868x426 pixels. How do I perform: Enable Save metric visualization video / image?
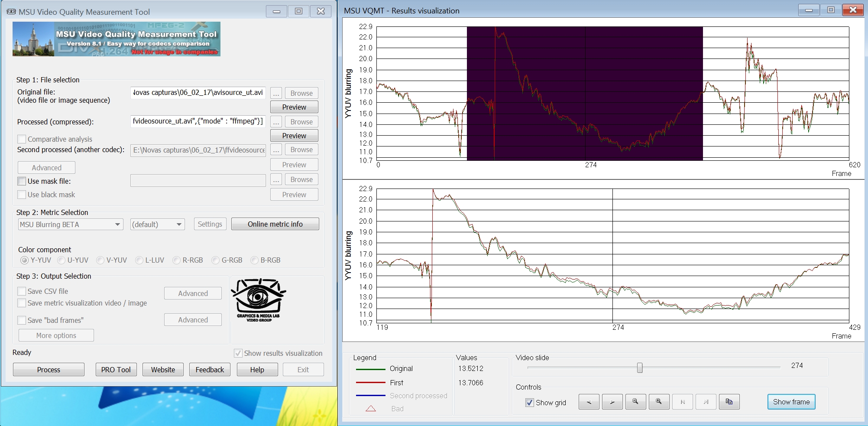[x=22, y=303]
